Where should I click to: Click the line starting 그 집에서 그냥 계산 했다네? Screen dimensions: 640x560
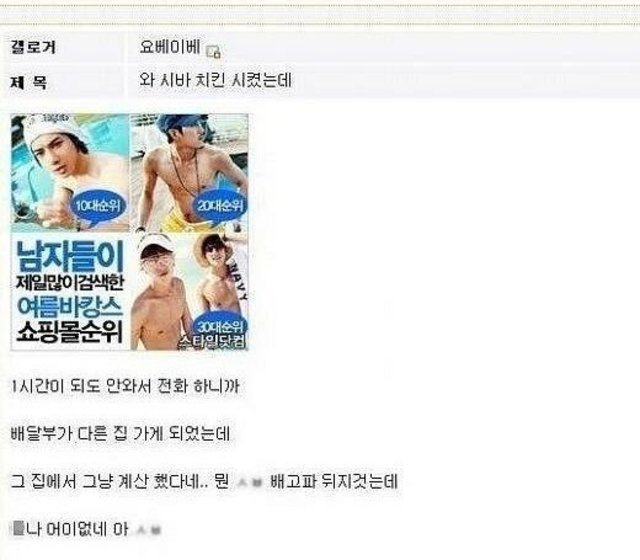point(204,481)
